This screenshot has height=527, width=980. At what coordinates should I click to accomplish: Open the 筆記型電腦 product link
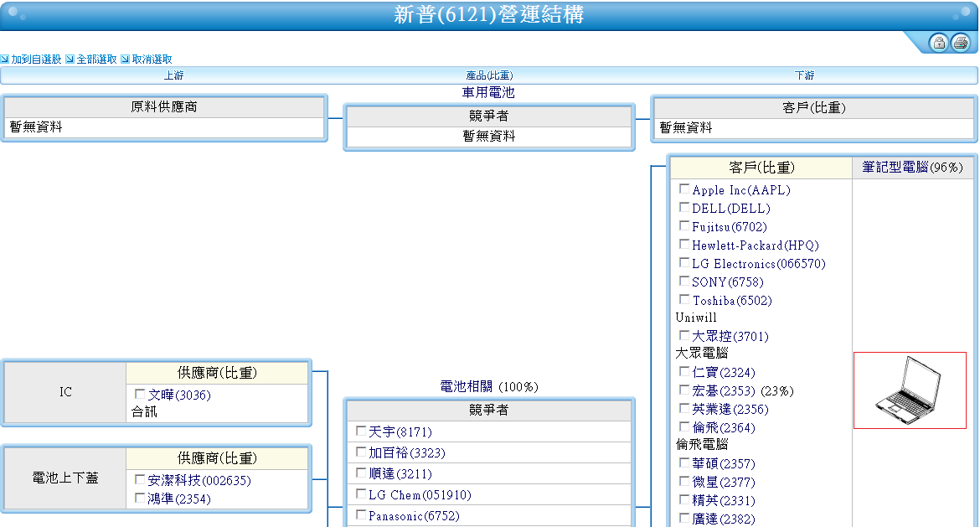(x=895, y=167)
